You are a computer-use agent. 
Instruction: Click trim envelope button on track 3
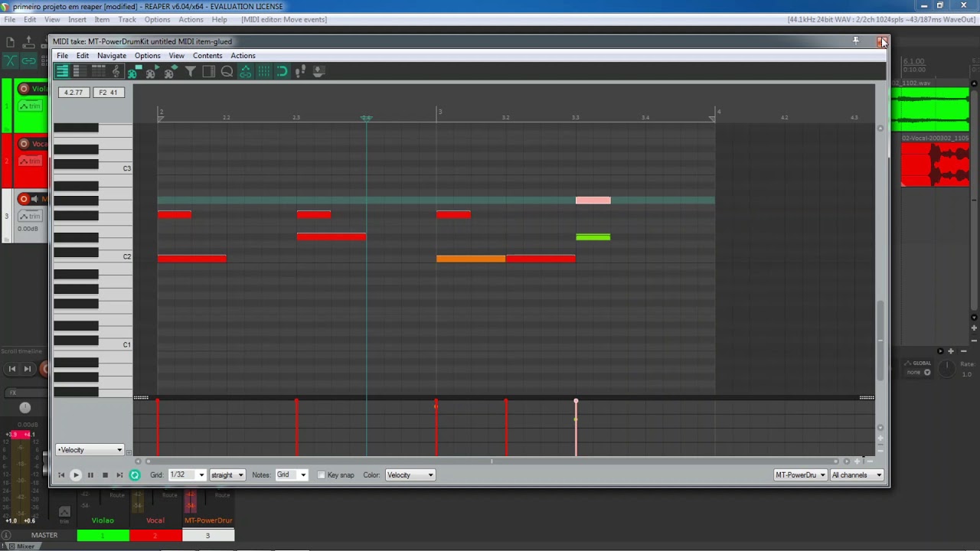pos(30,217)
